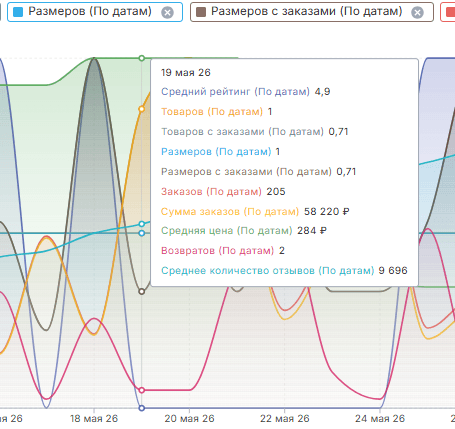Screen dimensions: 455x429
Task: Click the light blue data point under teal
Action: pyautogui.click(x=142, y=233)
